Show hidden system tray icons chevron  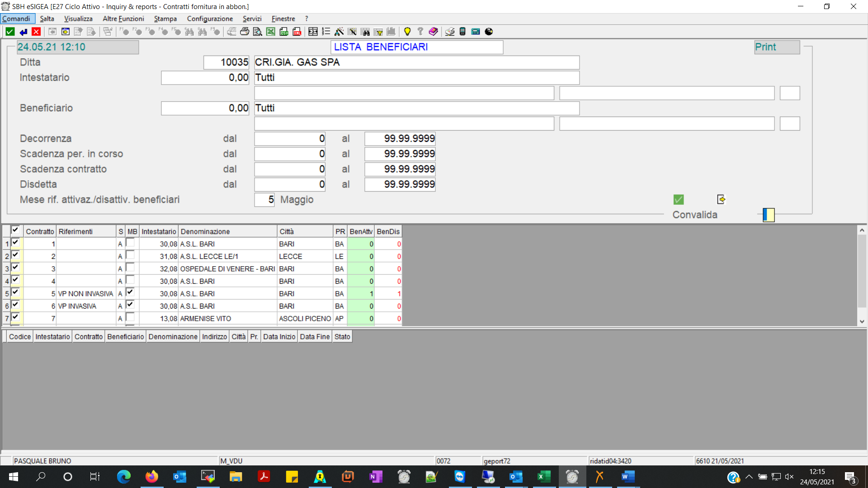coord(749,477)
